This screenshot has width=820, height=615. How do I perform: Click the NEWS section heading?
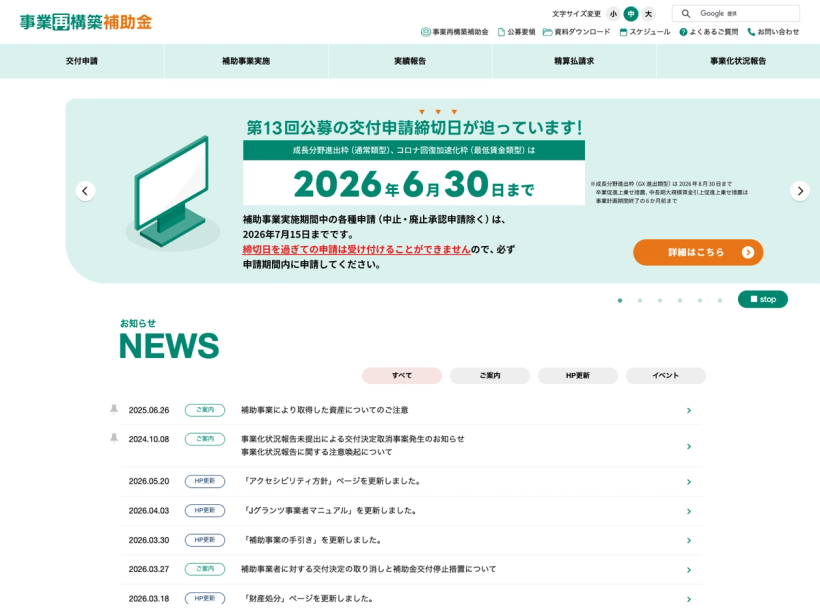pyautogui.click(x=169, y=346)
